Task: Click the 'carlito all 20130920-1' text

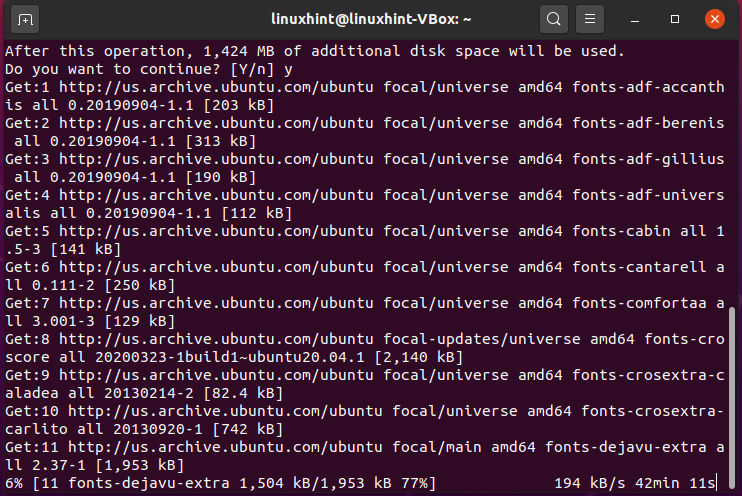Action: [104, 429]
